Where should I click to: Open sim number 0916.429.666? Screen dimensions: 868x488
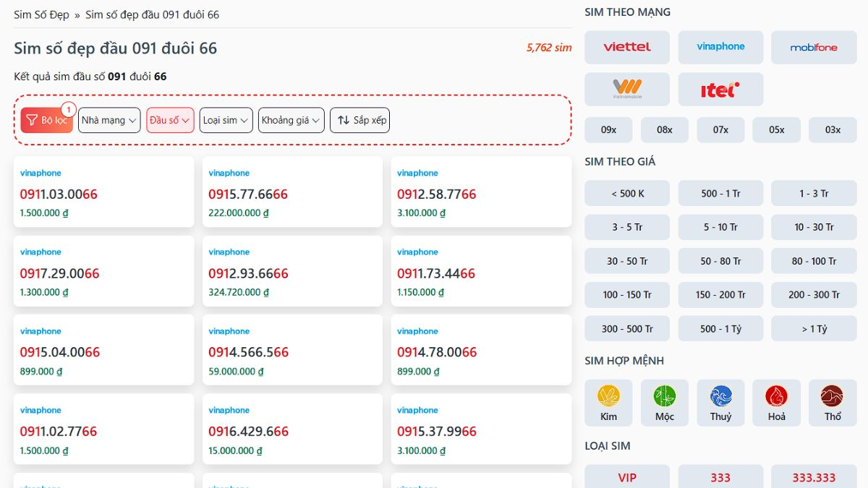pyautogui.click(x=248, y=432)
